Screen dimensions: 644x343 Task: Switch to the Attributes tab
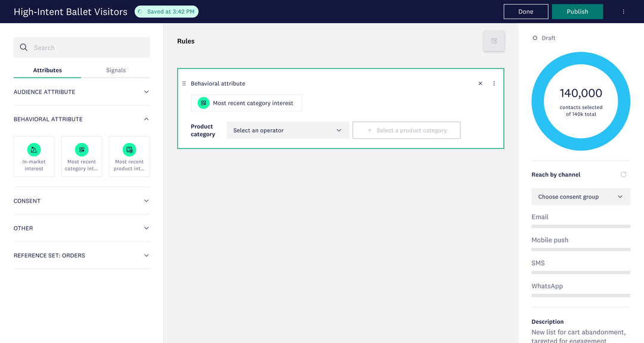tap(47, 70)
